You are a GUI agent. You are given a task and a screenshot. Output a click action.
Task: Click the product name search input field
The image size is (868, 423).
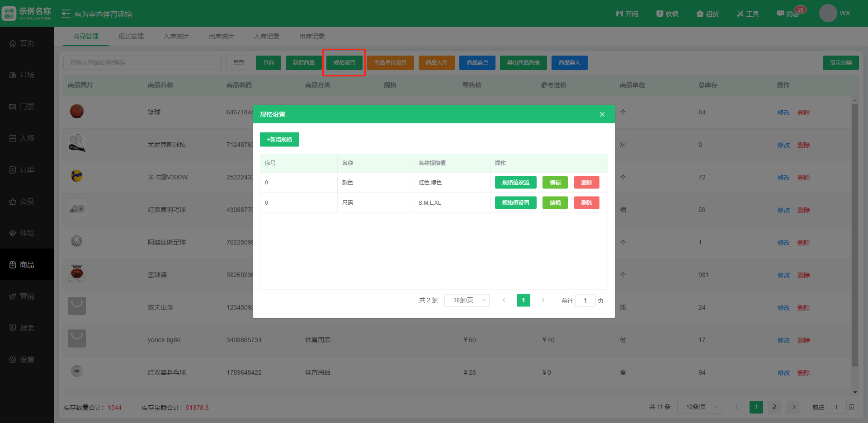(x=142, y=62)
